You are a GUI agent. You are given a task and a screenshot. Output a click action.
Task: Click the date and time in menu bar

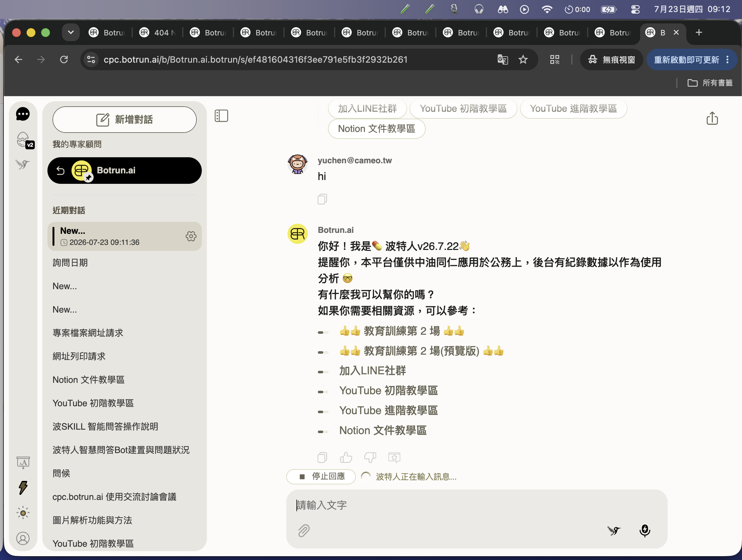click(692, 9)
